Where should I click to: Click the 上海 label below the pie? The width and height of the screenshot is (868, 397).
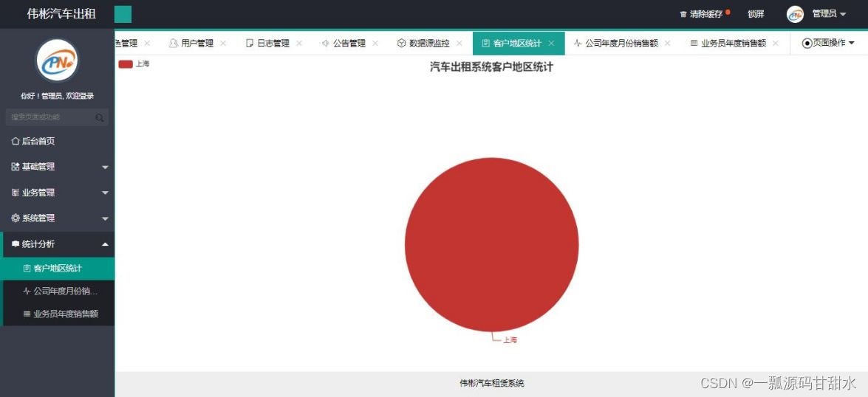pyautogui.click(x=510, y=340)
